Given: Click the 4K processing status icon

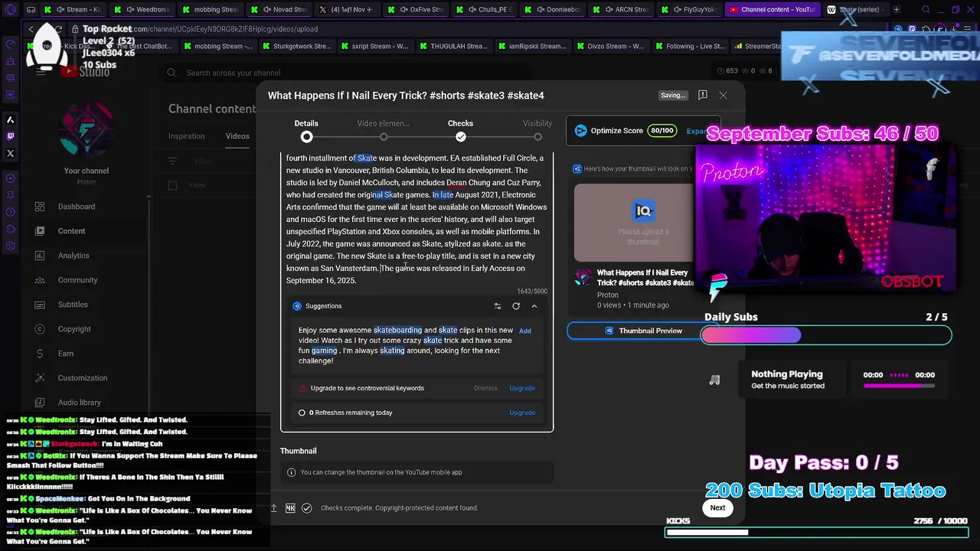Looking at the screenshot, I should (x=290, y=508).
